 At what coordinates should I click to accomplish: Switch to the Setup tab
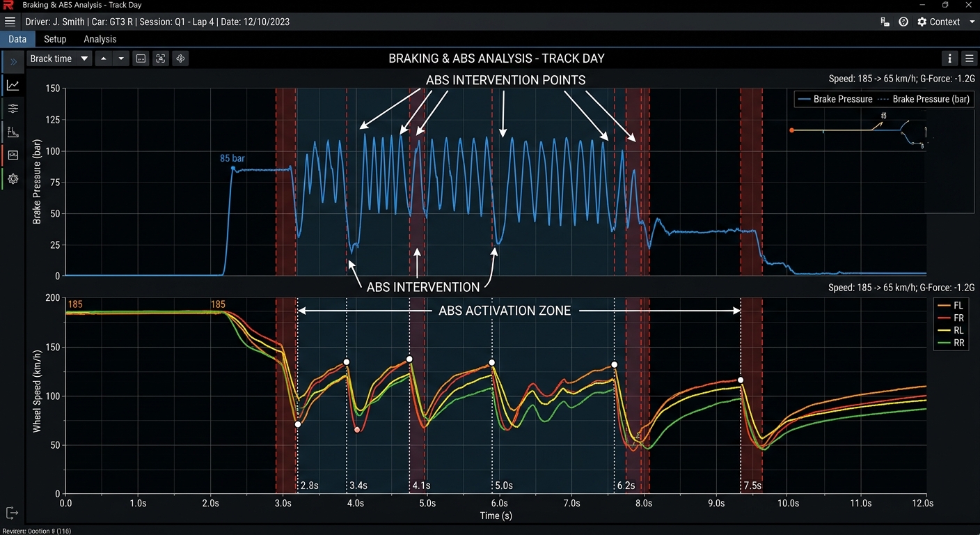pos(55,39)
